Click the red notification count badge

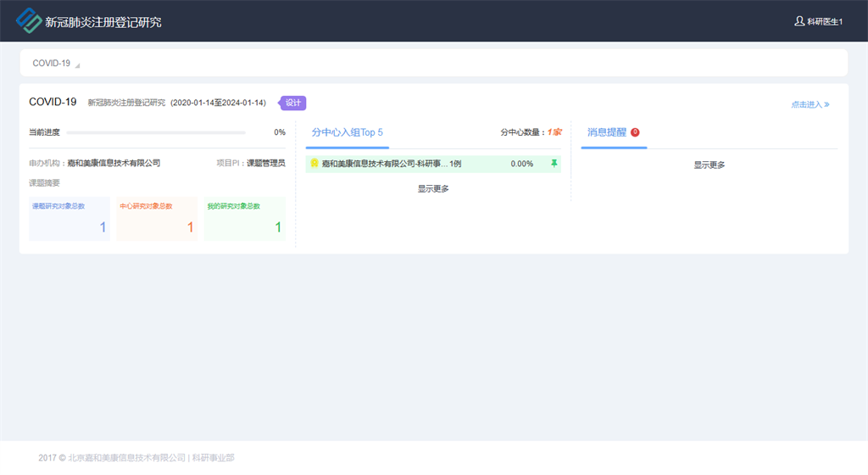click(635, 132)
